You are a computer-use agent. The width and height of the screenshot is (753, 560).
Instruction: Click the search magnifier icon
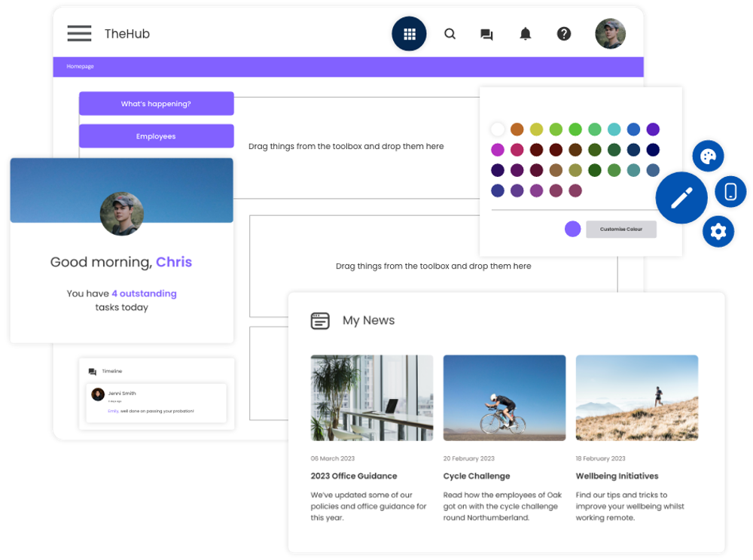coord(450,34)
